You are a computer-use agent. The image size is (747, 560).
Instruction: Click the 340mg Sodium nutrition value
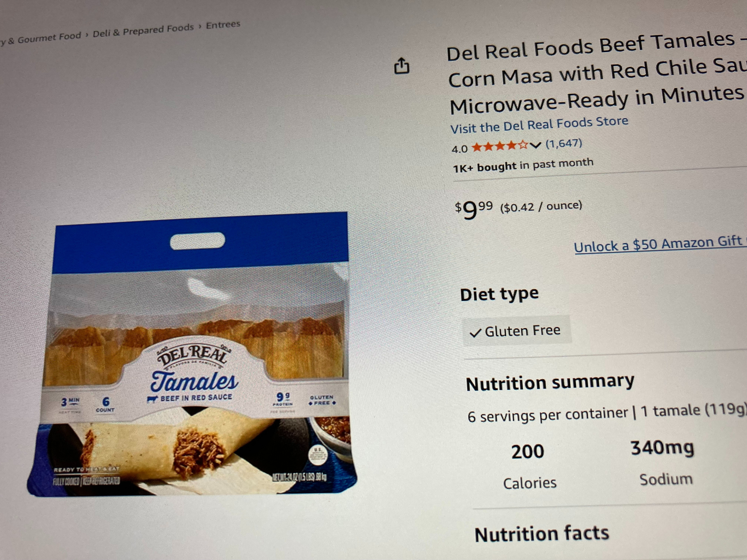point(664,463)
